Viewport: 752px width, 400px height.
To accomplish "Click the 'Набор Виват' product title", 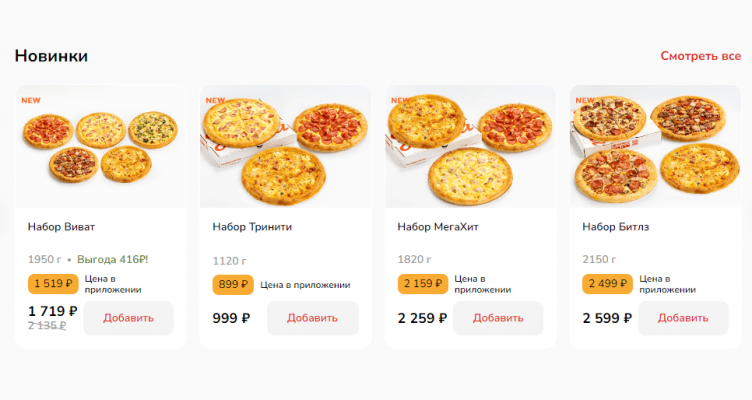I will 62,226.
